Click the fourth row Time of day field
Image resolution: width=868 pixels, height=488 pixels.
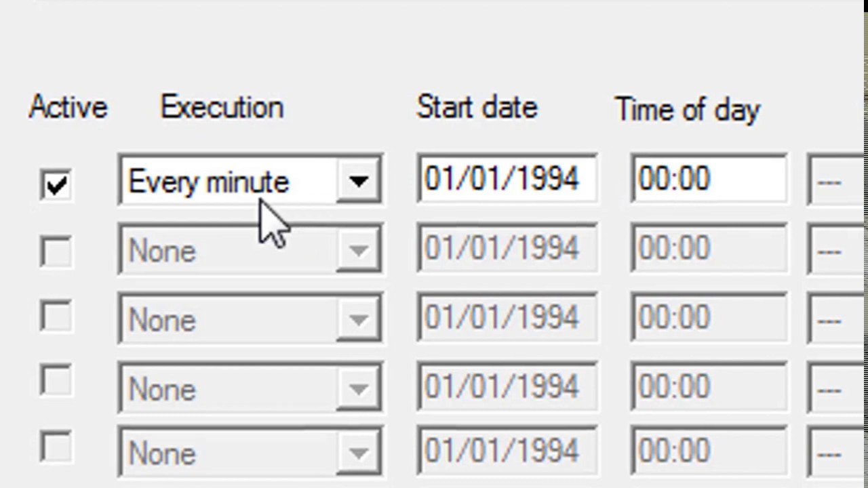point(709,386)
